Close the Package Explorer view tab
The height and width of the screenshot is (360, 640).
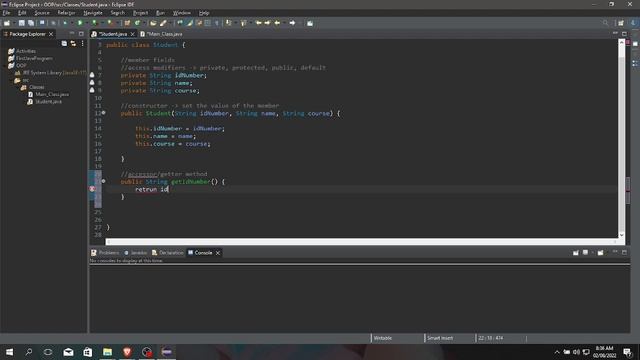51,34
